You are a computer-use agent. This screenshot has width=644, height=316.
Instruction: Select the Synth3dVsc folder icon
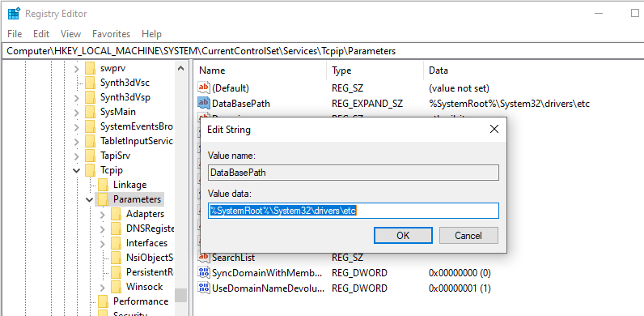click(91, 83)
